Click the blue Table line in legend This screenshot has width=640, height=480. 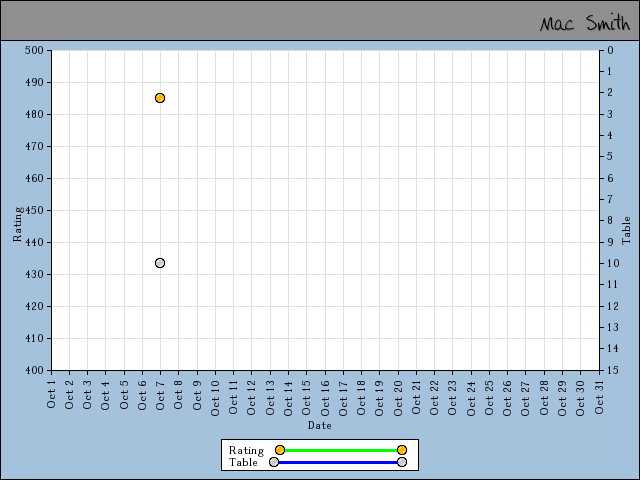[x=338, y=462]
